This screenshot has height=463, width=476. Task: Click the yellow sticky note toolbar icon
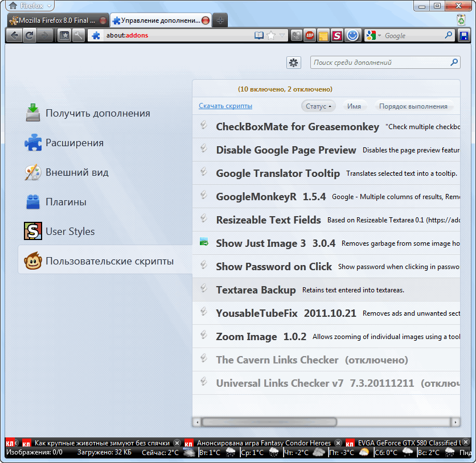click(323, 36)
